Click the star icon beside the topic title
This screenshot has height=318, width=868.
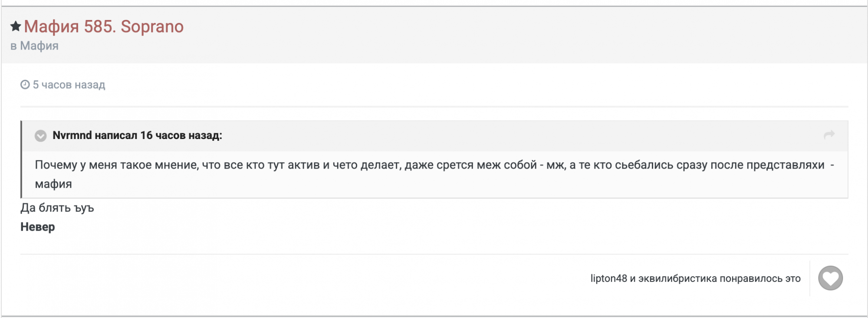(16, 26)
